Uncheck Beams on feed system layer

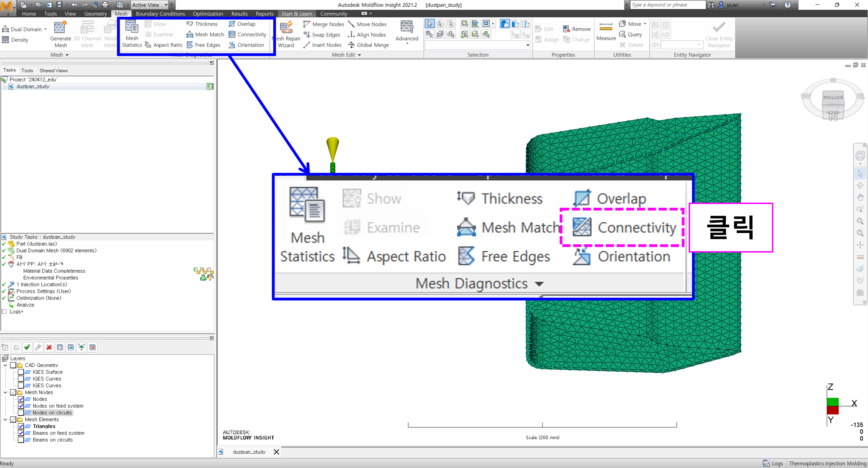coord(21,433)
